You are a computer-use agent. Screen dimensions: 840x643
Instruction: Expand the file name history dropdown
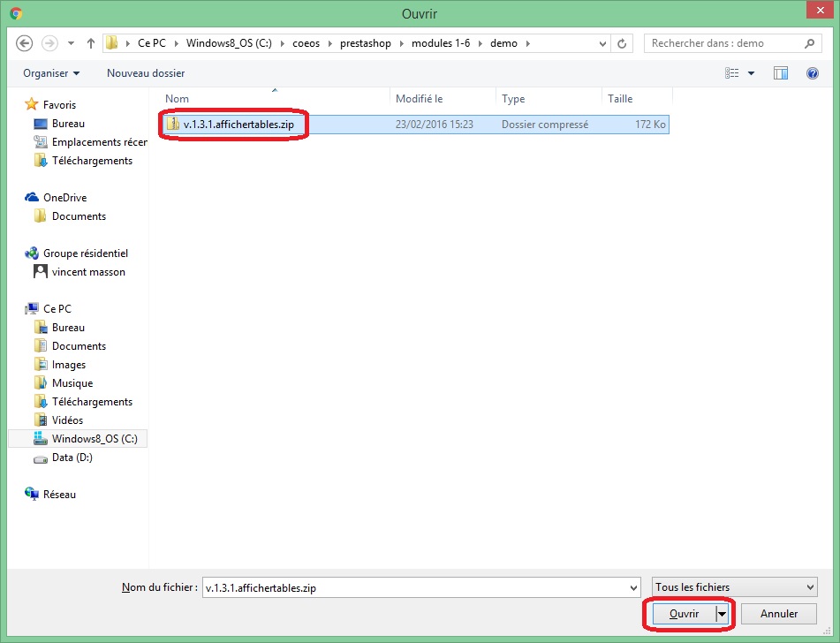pos(633,588)
